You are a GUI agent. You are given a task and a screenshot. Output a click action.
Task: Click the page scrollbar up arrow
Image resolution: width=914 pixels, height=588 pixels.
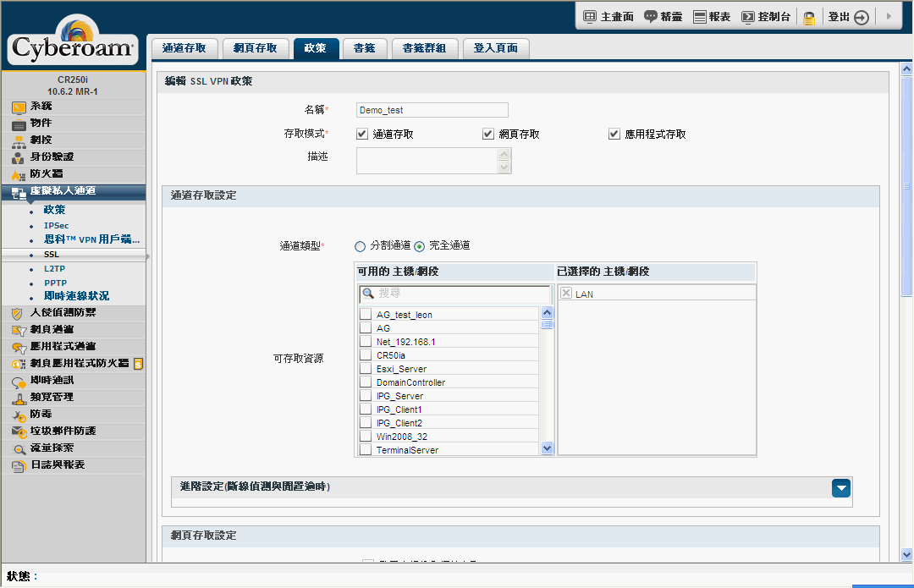[906, 69]
